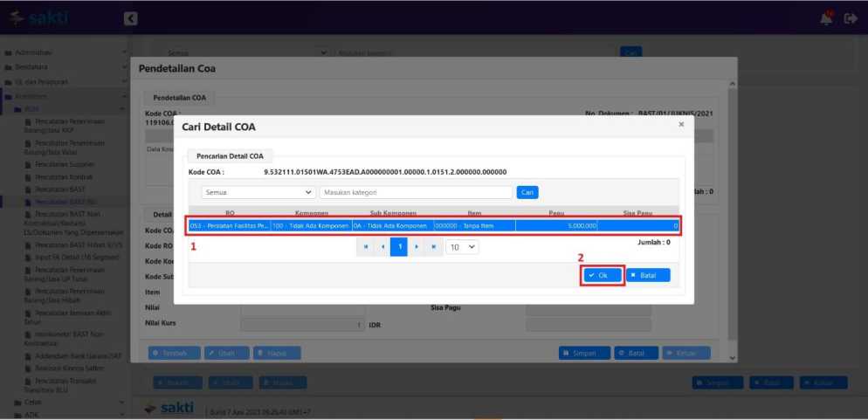
Task: Go to next page in pagination
Action: coord(416,247)
